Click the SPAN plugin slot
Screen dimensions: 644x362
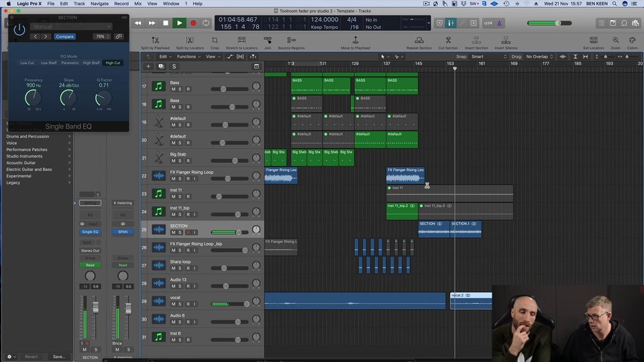tap(123, 232)
